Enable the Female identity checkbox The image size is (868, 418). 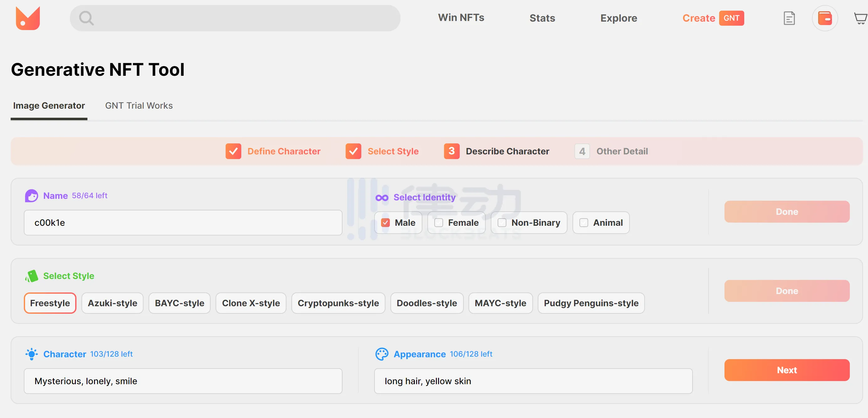(438, 222)
